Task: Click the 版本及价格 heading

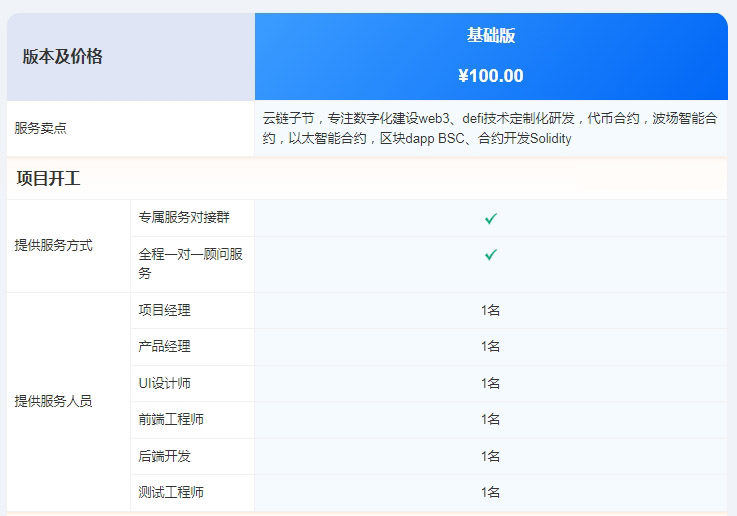Action: point(62,56)
